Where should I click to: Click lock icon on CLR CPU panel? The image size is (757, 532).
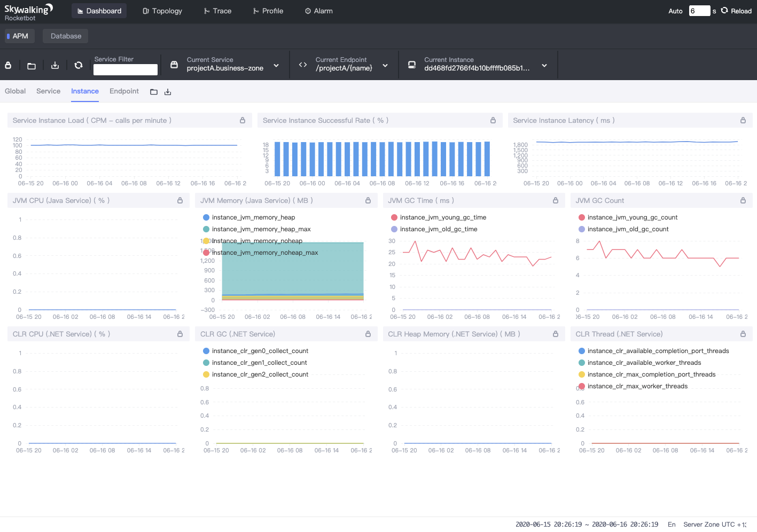(x=180, y=334)
